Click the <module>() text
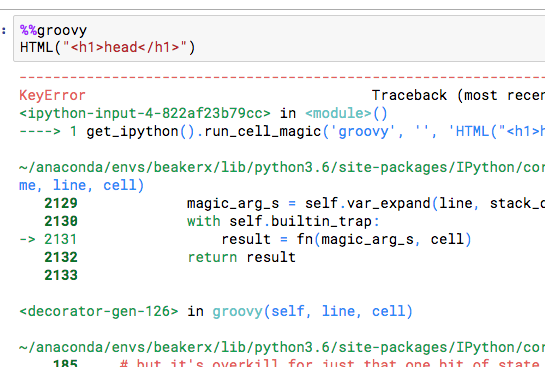This screenshot has height=367, width=545. point(346,113)
